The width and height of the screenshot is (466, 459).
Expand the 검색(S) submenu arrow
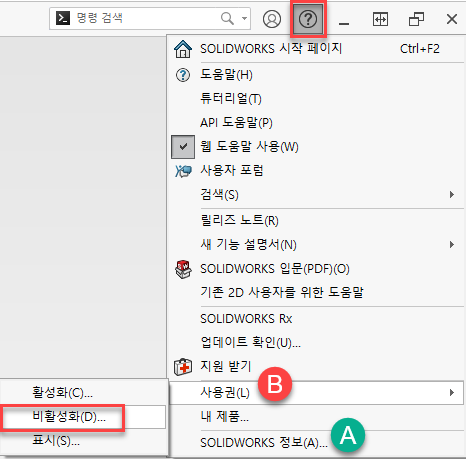[x=452, y=194]
